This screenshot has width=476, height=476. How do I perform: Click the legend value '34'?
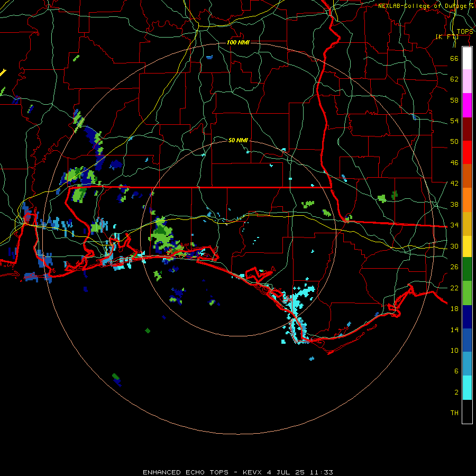coord(454,225)
